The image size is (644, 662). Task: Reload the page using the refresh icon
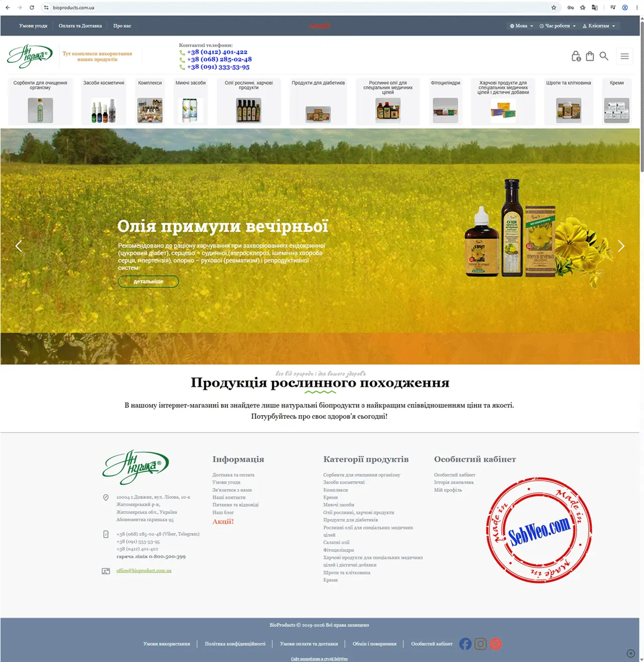pyautogui.click(x=32, y=8)
